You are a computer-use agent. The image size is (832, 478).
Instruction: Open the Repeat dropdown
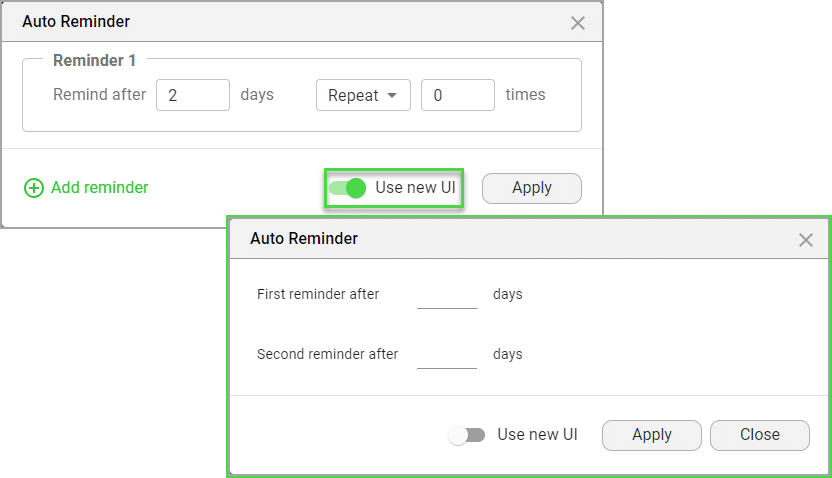coord(363,96)
